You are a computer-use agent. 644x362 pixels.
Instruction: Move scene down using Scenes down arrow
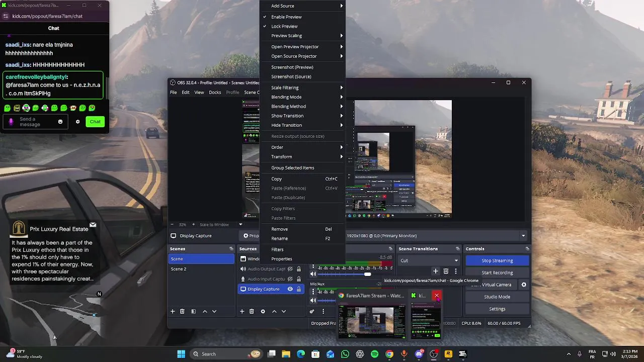click(214, 311)
